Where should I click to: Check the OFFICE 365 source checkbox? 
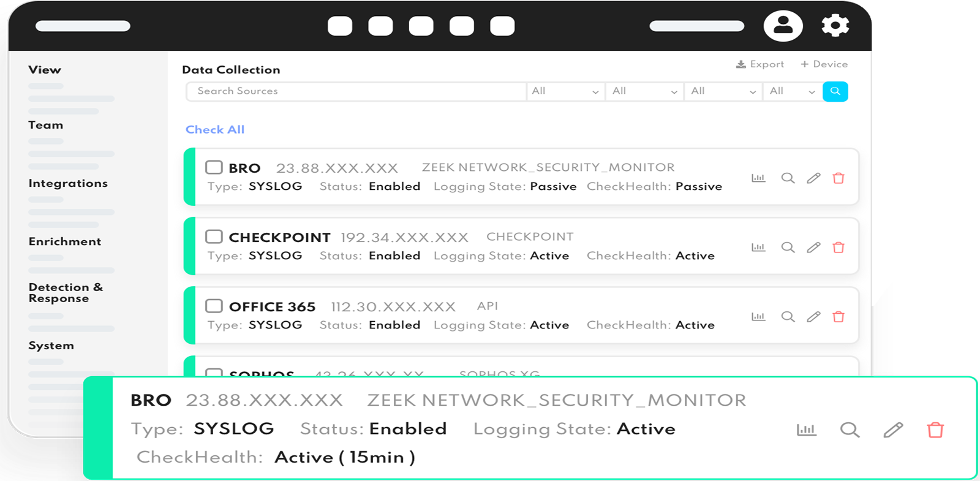(x=214, y=306)
